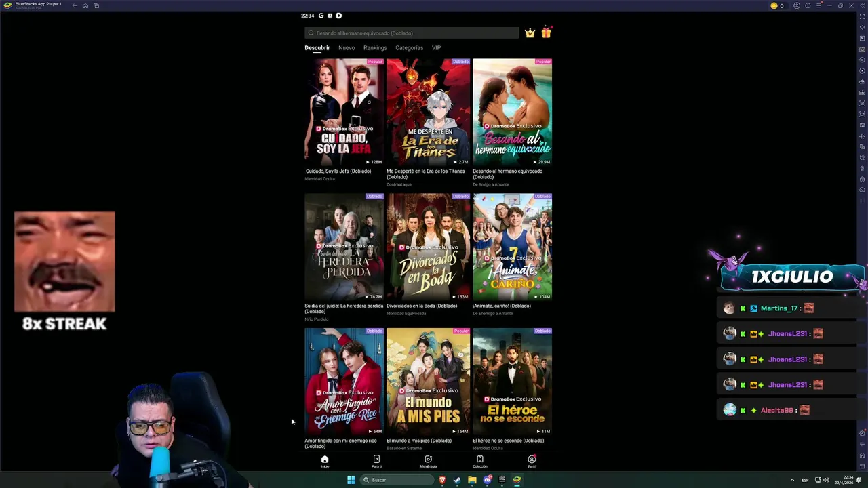Select the Descubrir tab
The image size is (868, 488).
pos(317,48)
